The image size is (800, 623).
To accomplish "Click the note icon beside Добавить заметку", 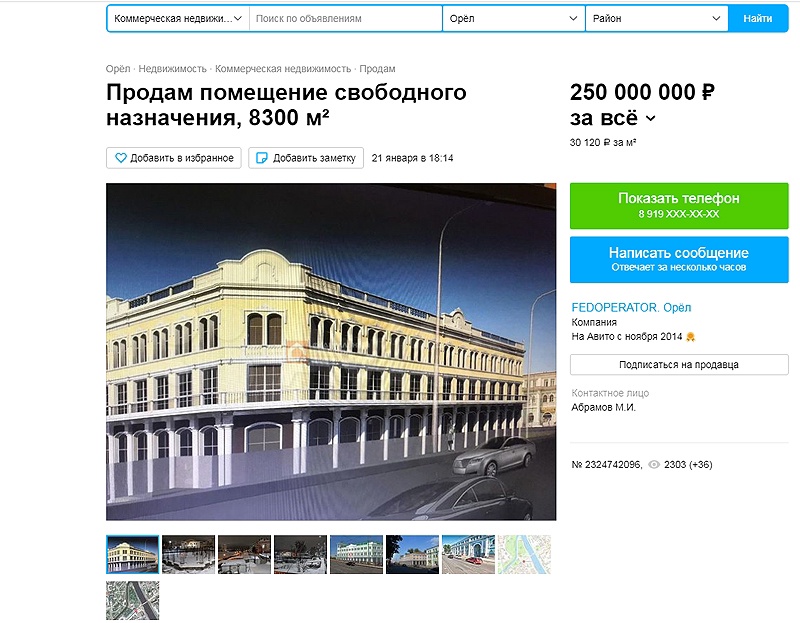I will [261, 158].
